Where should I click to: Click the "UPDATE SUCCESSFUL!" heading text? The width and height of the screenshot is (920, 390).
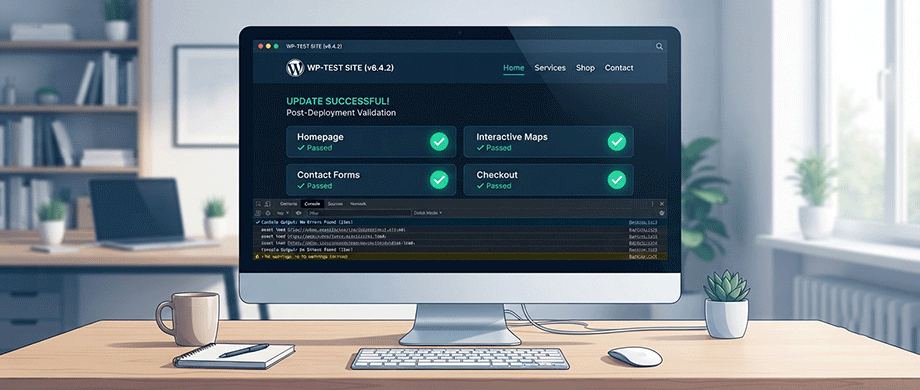click(337, 101)
